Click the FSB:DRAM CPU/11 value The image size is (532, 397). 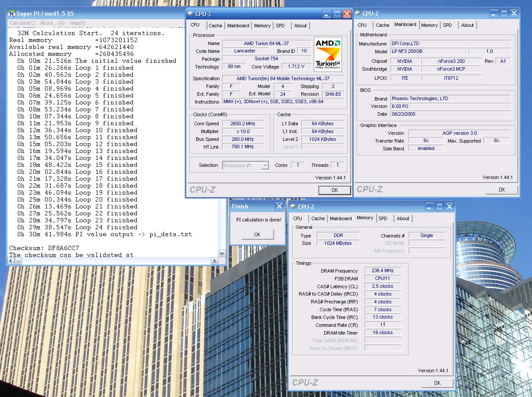click(x=383, y=279)
